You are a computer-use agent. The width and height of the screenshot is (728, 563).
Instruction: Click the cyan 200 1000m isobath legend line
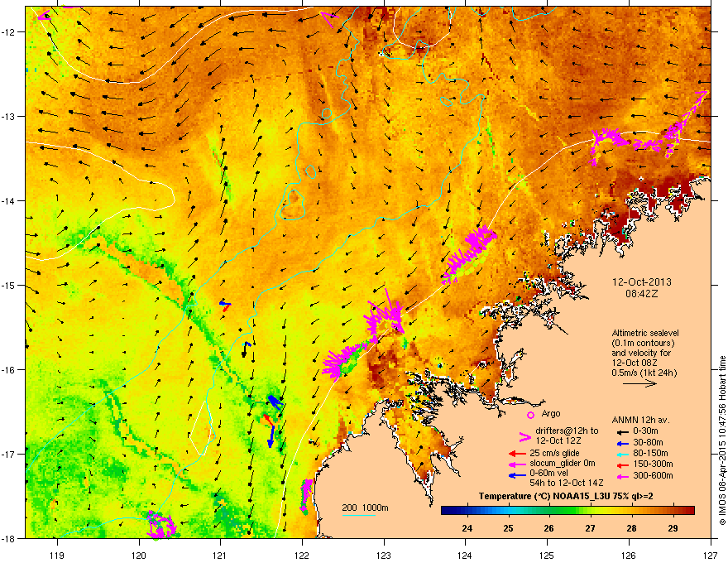[x=360, y=515]
